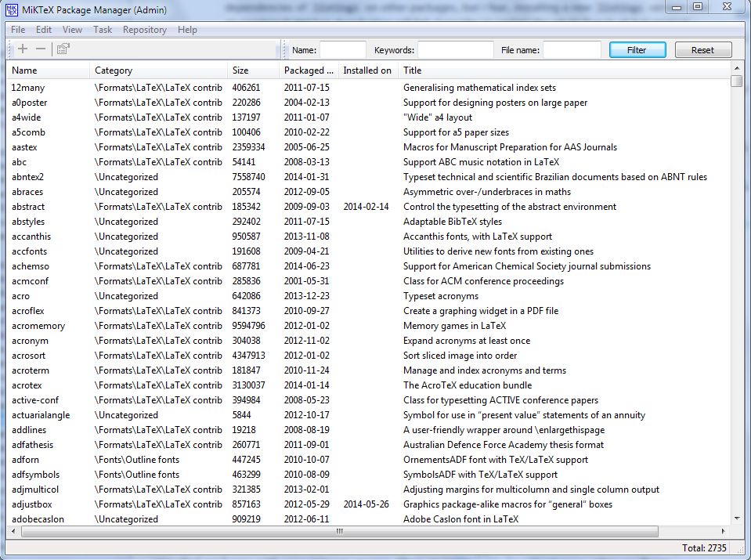Sort by the Size column header
751x560 pixels.
(253, 70)
